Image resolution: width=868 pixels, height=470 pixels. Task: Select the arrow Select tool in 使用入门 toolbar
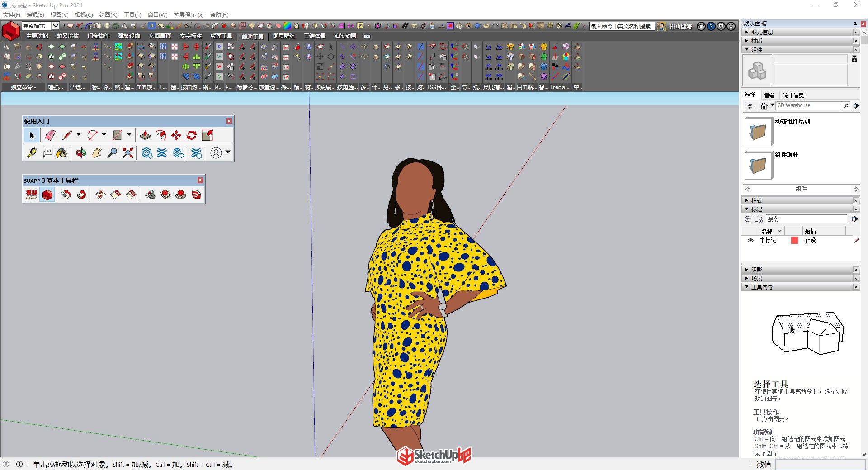(32, 135)
